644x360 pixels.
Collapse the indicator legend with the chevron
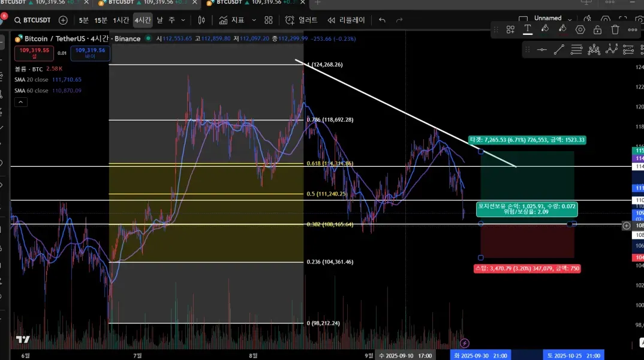tap(21, 102)
